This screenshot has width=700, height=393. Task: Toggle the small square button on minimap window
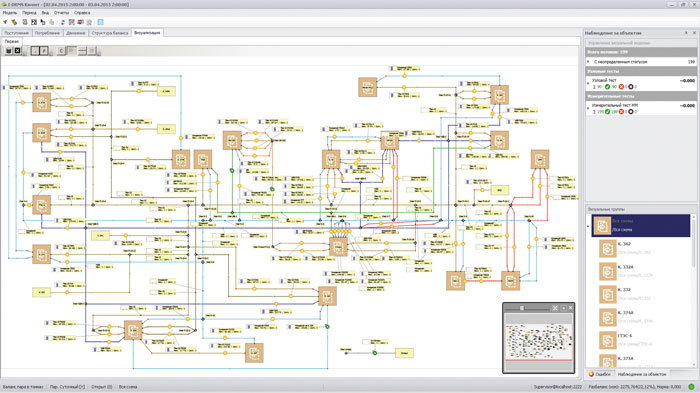point(563,308)
